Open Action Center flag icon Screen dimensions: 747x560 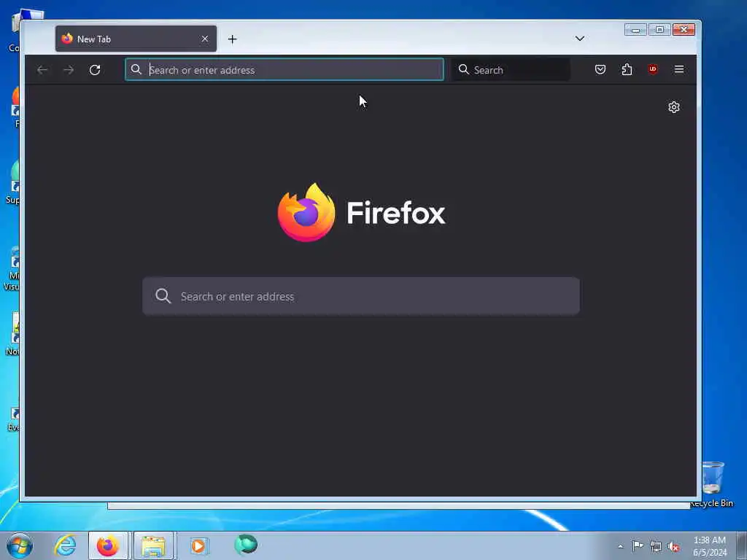(638, 546)
